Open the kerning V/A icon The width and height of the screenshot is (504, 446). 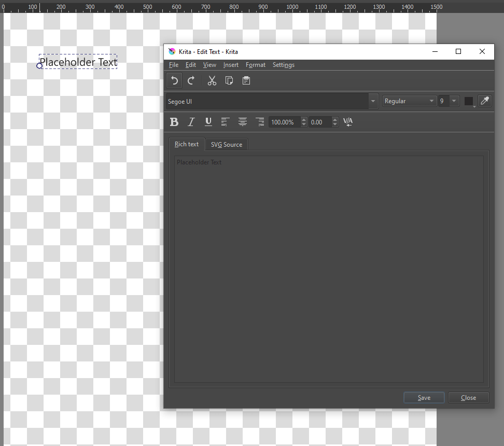tap(348, 122)
